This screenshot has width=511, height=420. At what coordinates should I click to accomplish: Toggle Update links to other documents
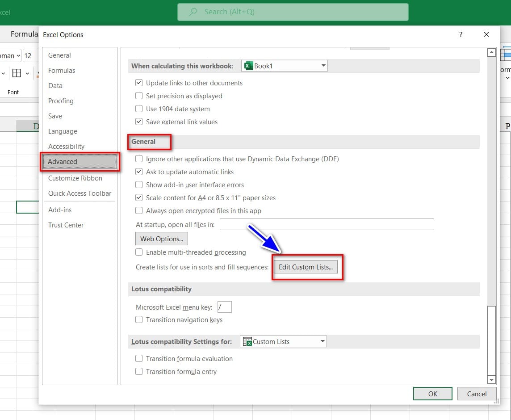(139, 83)
